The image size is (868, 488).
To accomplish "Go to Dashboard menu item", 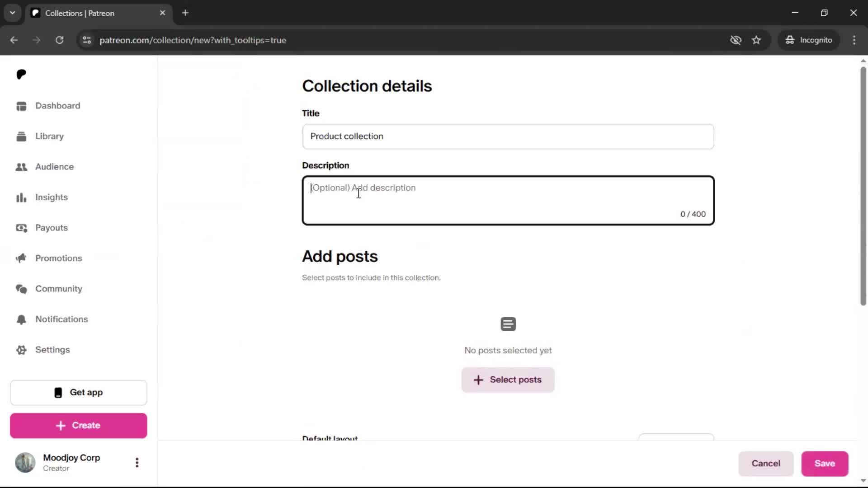I will coord(58,106).
